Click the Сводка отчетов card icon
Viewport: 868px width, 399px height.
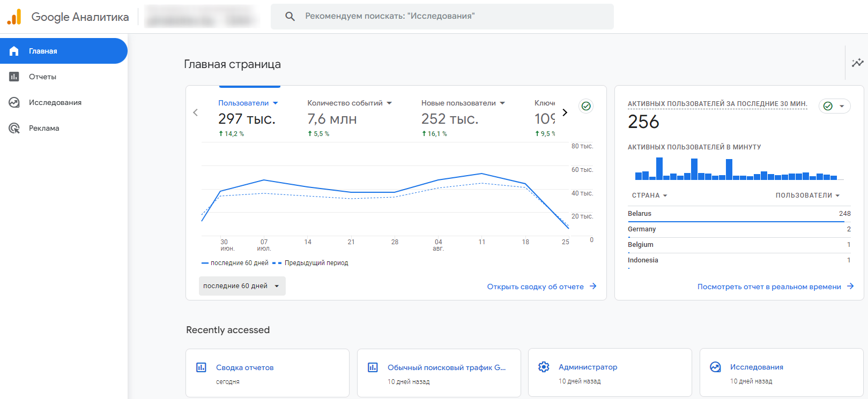[x=201, y=367]
